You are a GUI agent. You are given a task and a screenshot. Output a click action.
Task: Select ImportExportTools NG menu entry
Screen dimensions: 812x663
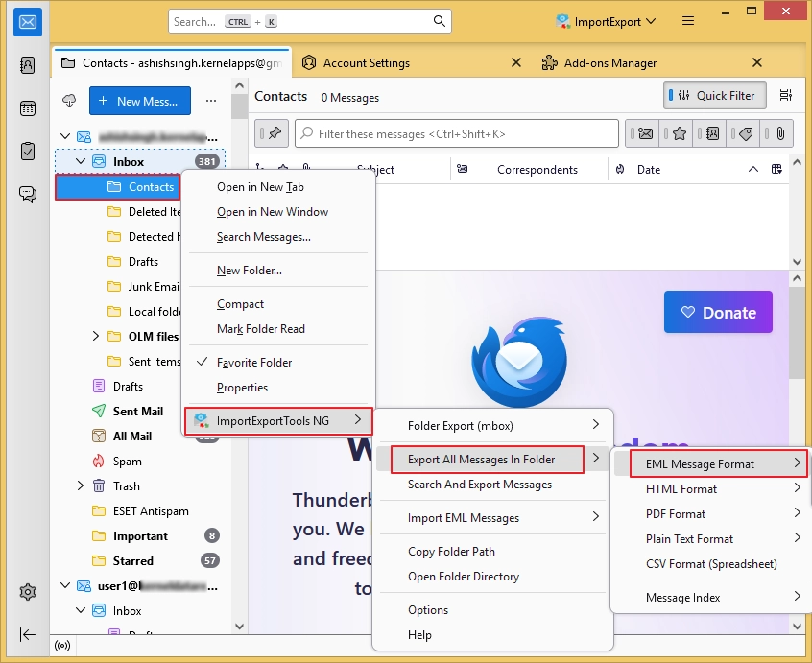pos(278,421)
